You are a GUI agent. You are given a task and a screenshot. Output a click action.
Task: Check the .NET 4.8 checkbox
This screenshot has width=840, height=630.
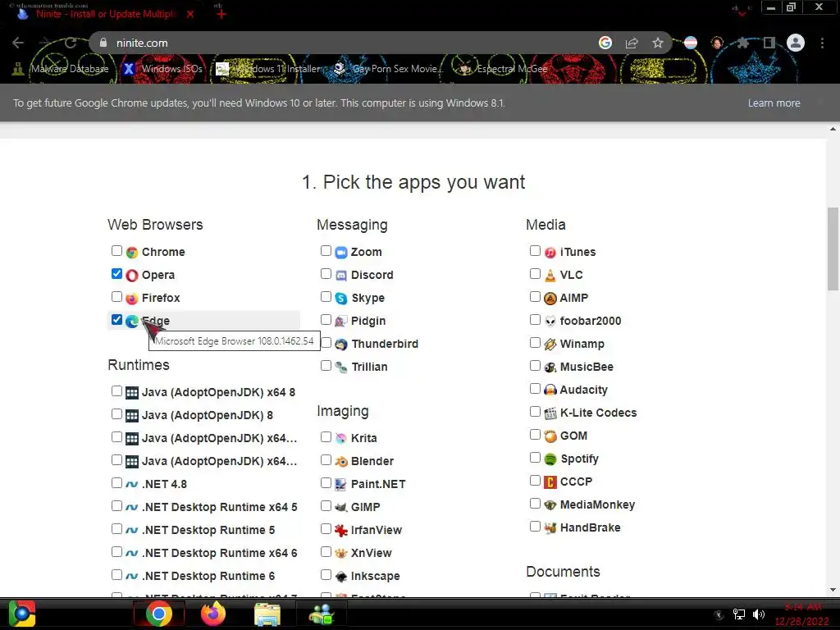116,483
